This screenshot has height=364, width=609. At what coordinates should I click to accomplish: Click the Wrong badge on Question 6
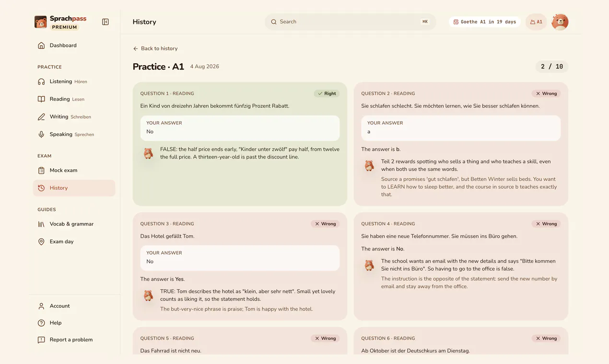click(x=546, y=339)
